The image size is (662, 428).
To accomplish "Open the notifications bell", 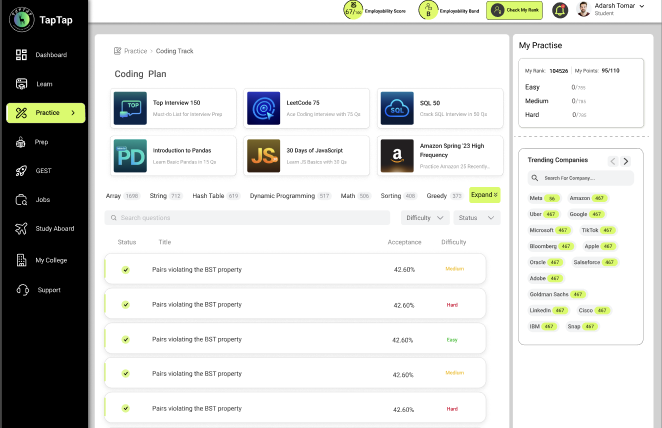I will [560, 10].
